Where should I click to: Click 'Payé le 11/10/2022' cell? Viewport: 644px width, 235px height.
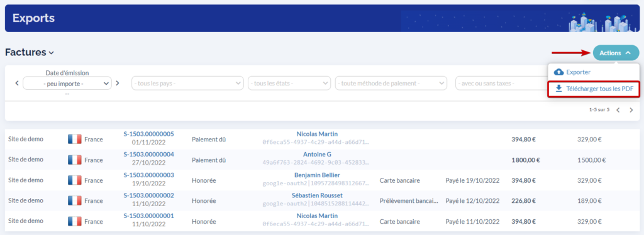pos(472,221)
